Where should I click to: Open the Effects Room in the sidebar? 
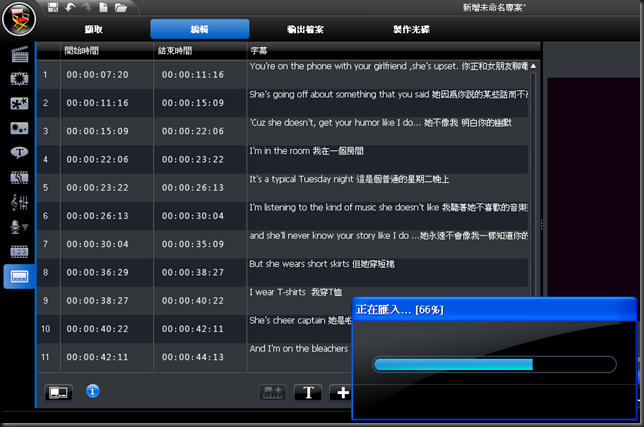click(x=19, y=79)
